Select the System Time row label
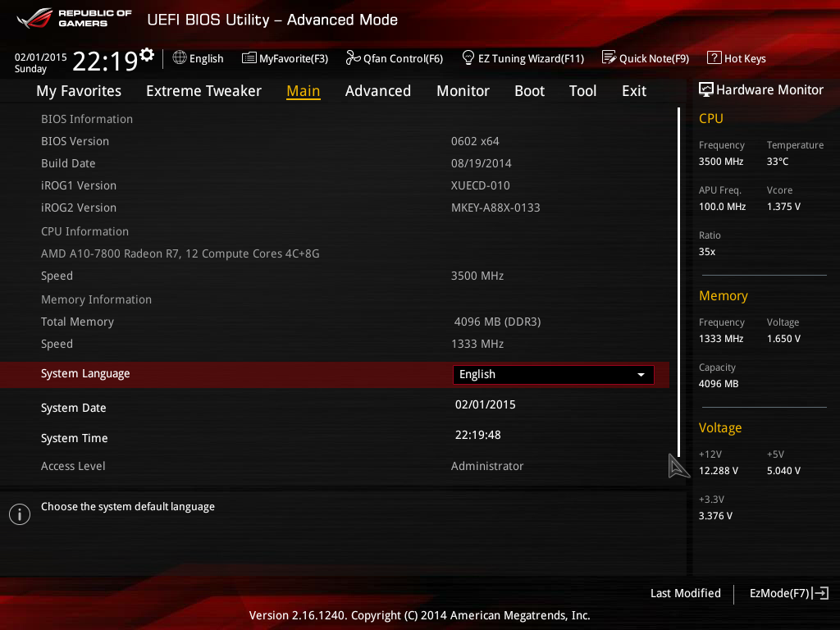Image resolution: width=840 pixels, height=630 pixels. tap(74, 438)
